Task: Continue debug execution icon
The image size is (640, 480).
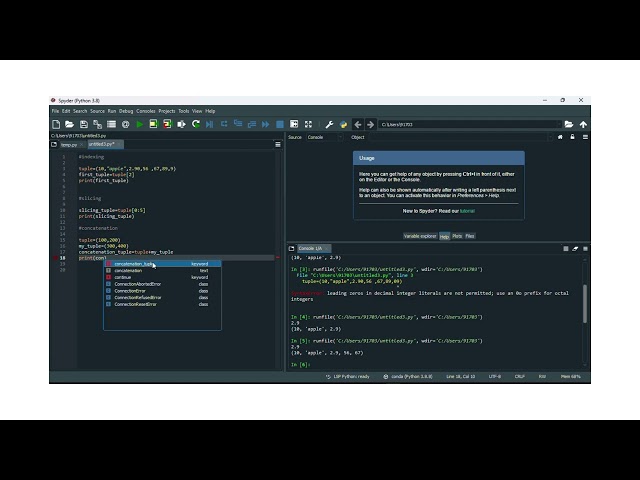Action: click(x=266, y=124)
